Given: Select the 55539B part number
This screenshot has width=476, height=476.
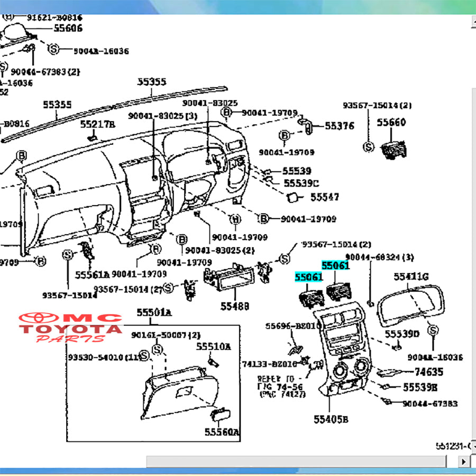Looking at the screenshot, I should [420, 387].
